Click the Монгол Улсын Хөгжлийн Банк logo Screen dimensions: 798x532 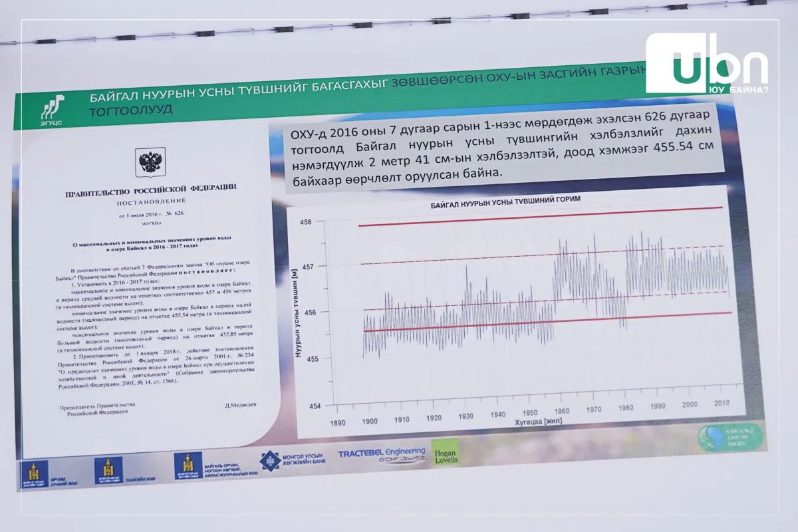(x=293, y=461)
